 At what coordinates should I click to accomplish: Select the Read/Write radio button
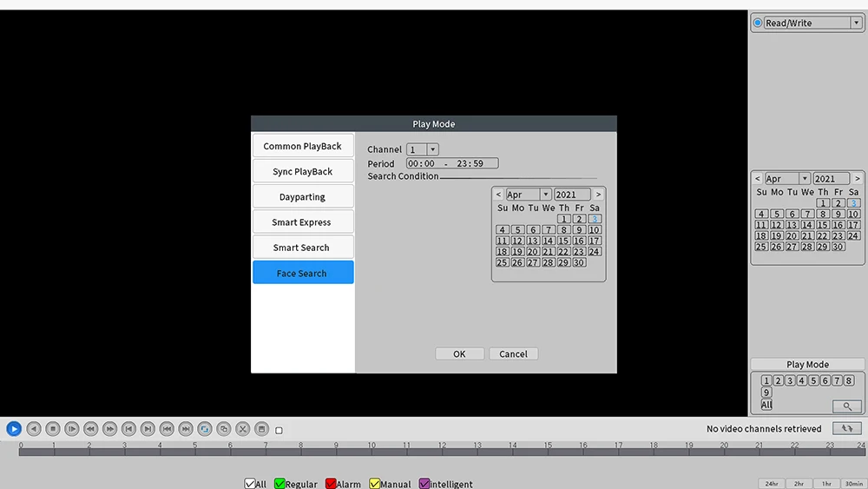pyautogui.click(x=757, y=23)
